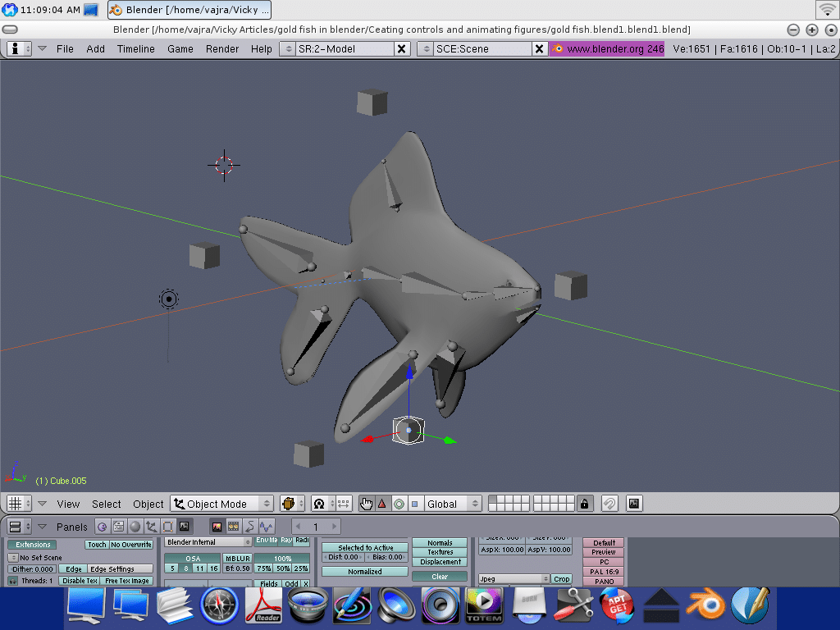Open the Select menu in 3D view header

point(107,504)
